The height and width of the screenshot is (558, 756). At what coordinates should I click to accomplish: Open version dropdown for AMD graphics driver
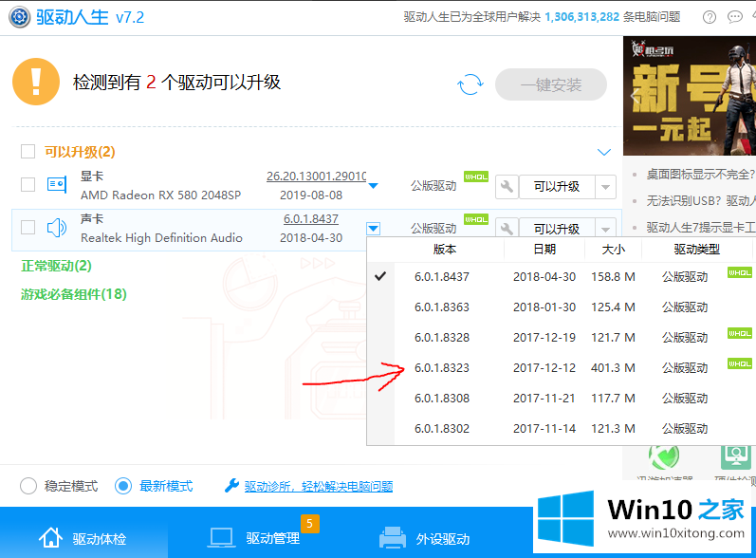click(x=373, y=186)
